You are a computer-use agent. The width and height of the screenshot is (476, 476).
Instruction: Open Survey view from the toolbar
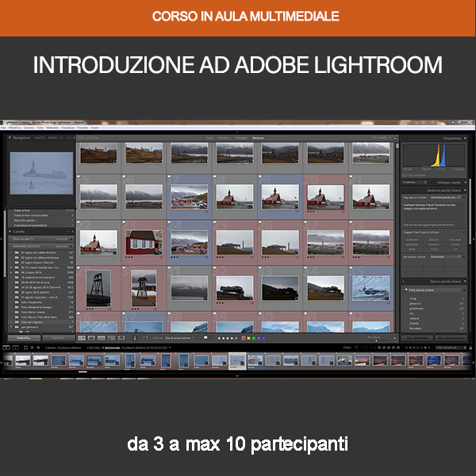coord(111,338)
